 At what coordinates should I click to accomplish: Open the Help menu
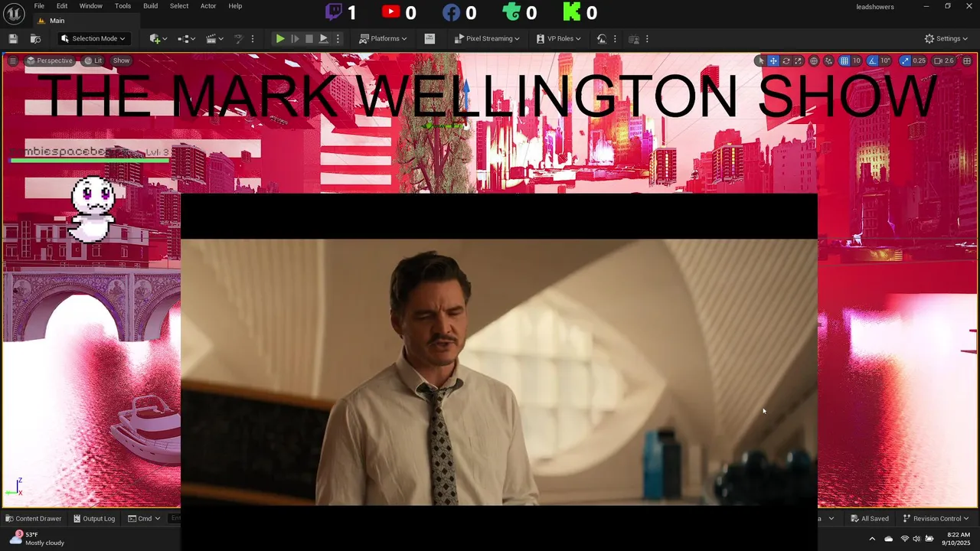click(x=235, y=6)
